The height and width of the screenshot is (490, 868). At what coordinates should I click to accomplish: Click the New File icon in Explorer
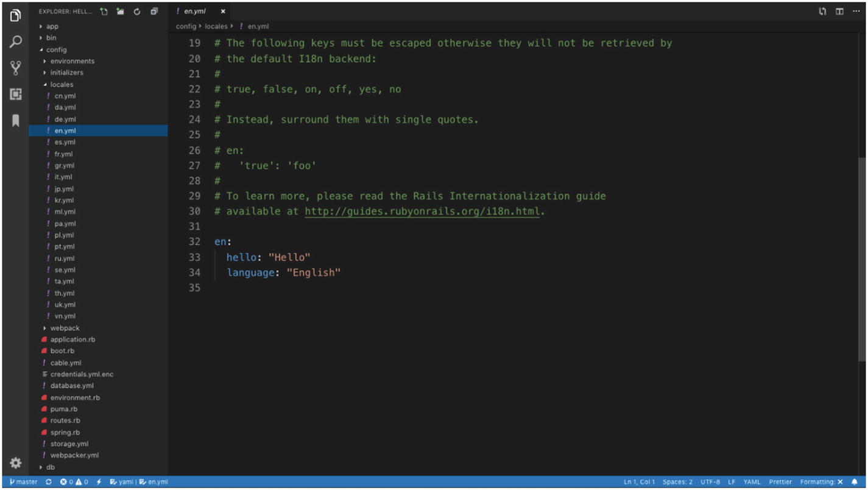coord(104,11)
